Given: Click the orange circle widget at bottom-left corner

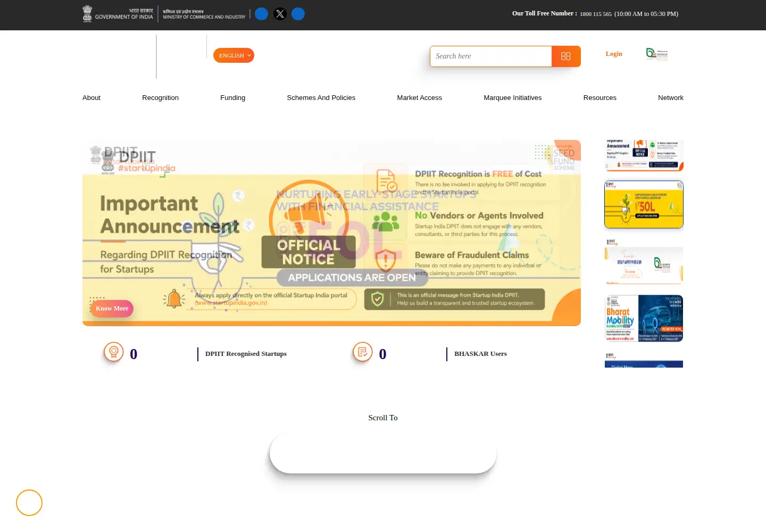Looking at the screenshot, I should click(x=29, y=503).
